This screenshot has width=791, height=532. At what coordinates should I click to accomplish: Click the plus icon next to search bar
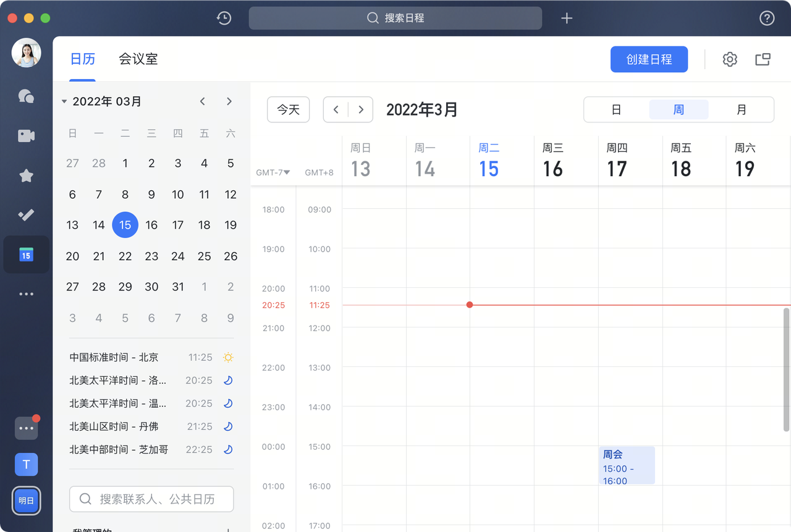point(567,18)
